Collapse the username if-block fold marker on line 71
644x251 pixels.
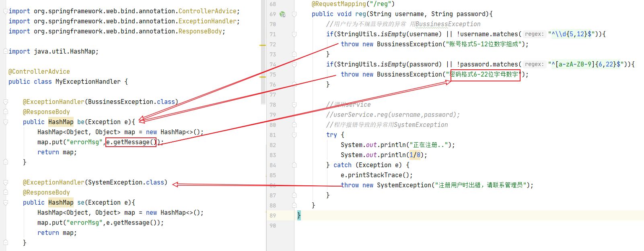point(294,34)
